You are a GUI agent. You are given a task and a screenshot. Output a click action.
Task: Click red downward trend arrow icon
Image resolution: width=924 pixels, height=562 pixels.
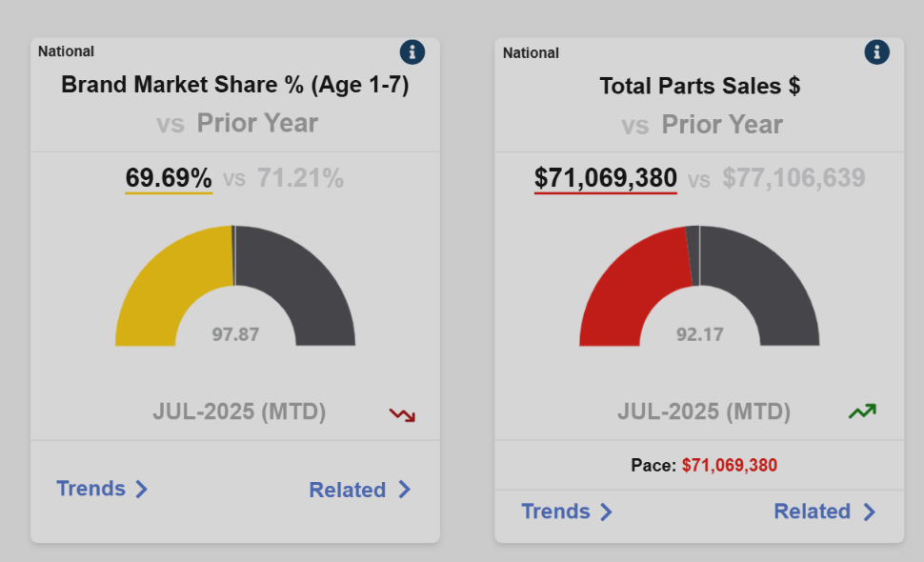(402, 414)
